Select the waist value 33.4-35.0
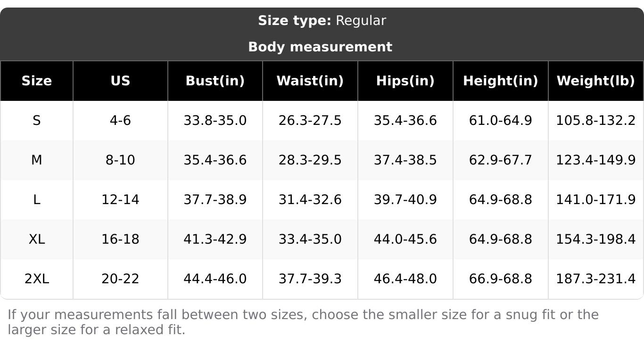Image resolution: width=644 pixels, height=345 pixels. [x=310, y=239]
